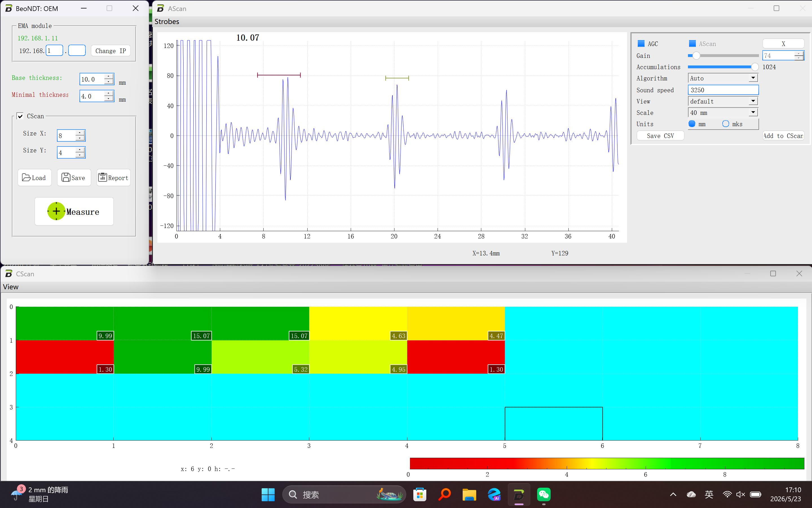This screenshot has width=812, height=508.
Task: Click the Save floppy disk icon
Action: coord(66,178)
